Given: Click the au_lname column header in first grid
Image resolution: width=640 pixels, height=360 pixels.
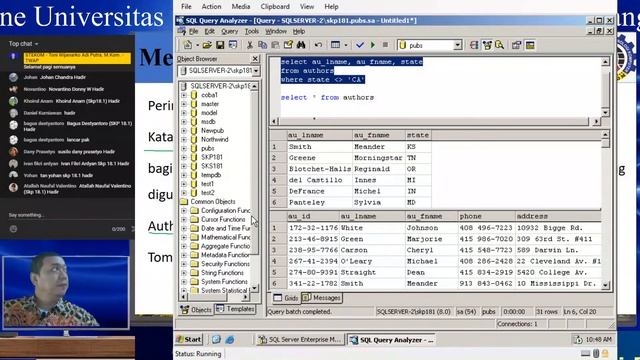Looking at the screenshot, I should tap(320, 135).
